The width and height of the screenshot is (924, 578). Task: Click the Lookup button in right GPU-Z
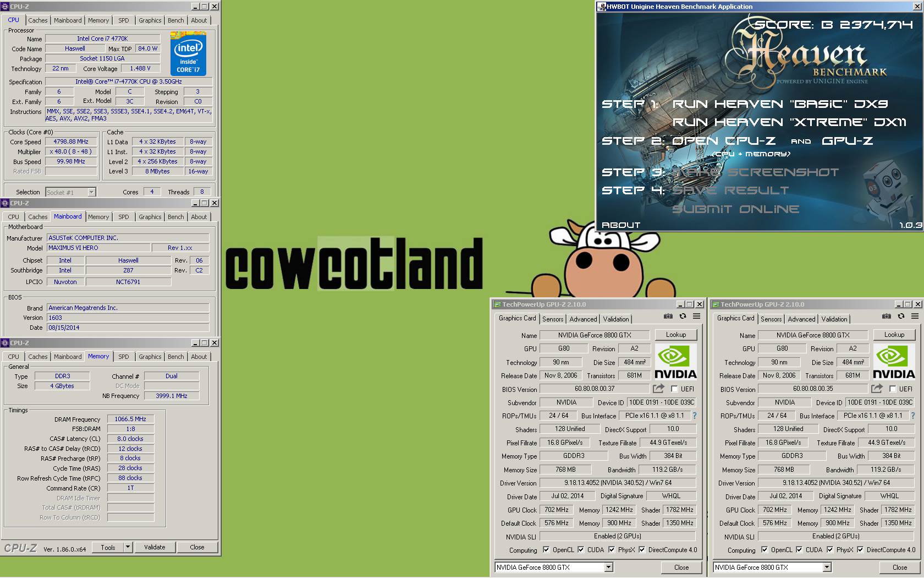tap(894, 335)
